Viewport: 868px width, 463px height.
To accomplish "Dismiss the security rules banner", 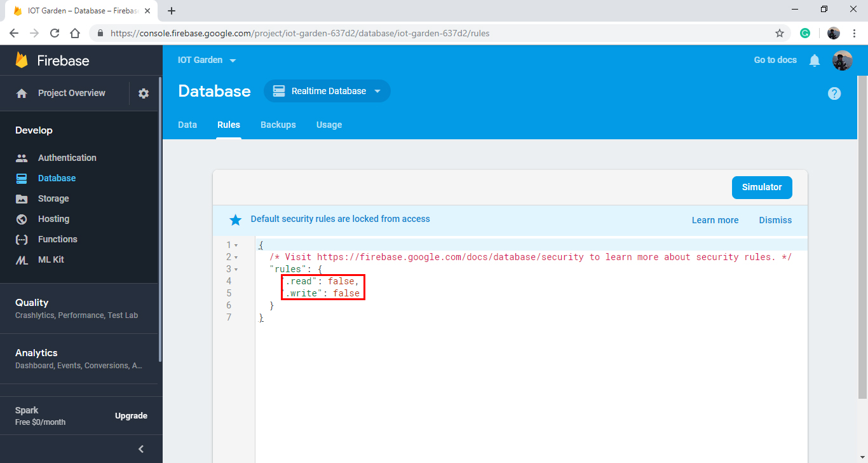I will pos(775,220).
